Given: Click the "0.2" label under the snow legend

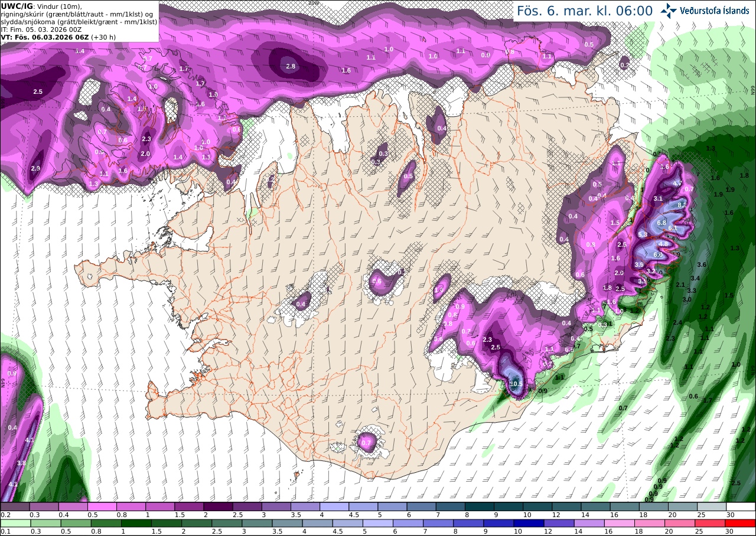Looking at the screenshot, I should click(5, 515).
